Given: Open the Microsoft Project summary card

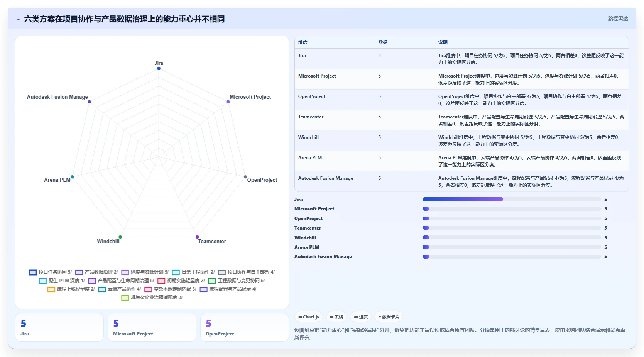Looking at the screenshot, I should (x=152, y=327).
